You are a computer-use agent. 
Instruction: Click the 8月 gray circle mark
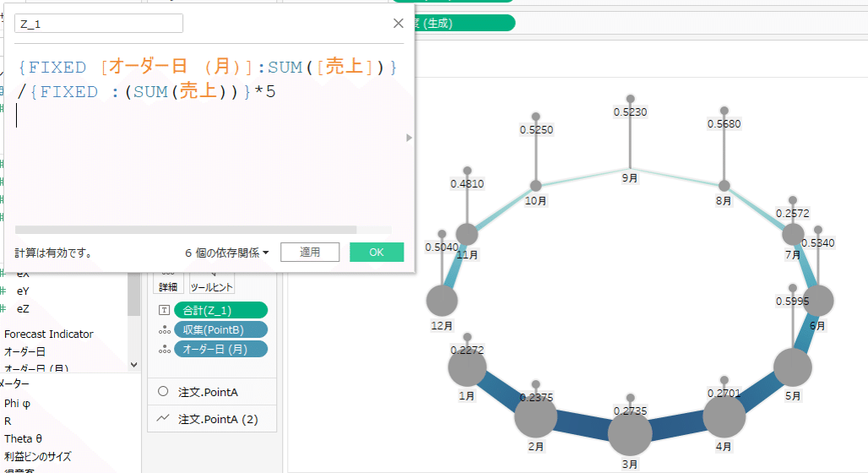click(x=724, y=186)
